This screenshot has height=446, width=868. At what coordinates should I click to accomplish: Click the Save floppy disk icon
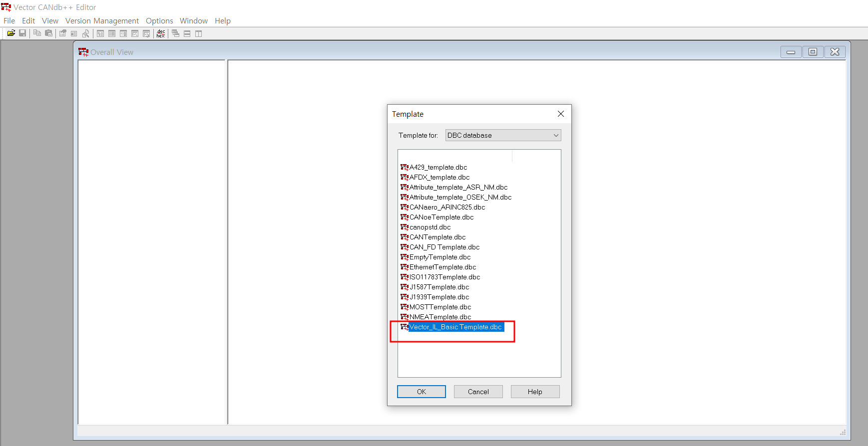coord(22,33)
